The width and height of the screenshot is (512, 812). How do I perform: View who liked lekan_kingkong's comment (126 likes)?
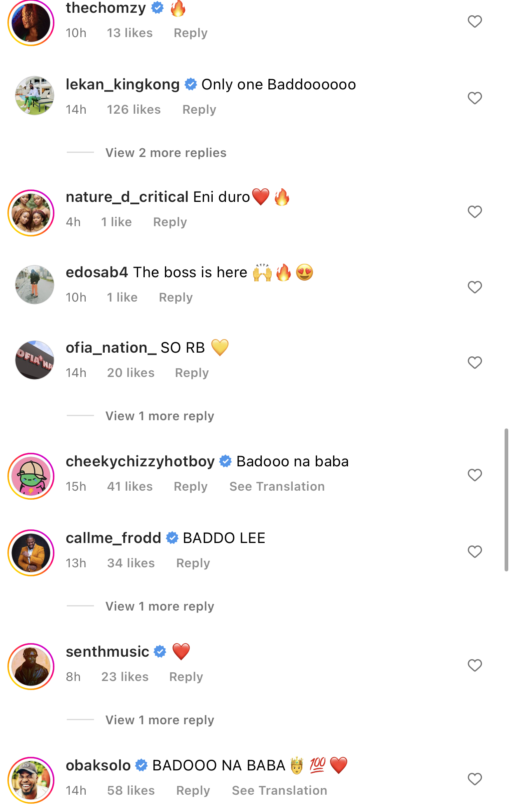click(134, 110)
